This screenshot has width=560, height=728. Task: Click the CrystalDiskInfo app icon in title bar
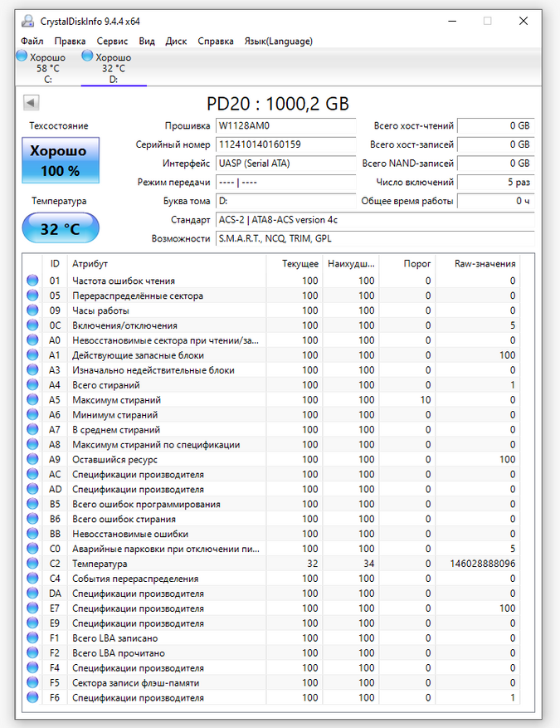pyautogui.click(x=28, y=21)
